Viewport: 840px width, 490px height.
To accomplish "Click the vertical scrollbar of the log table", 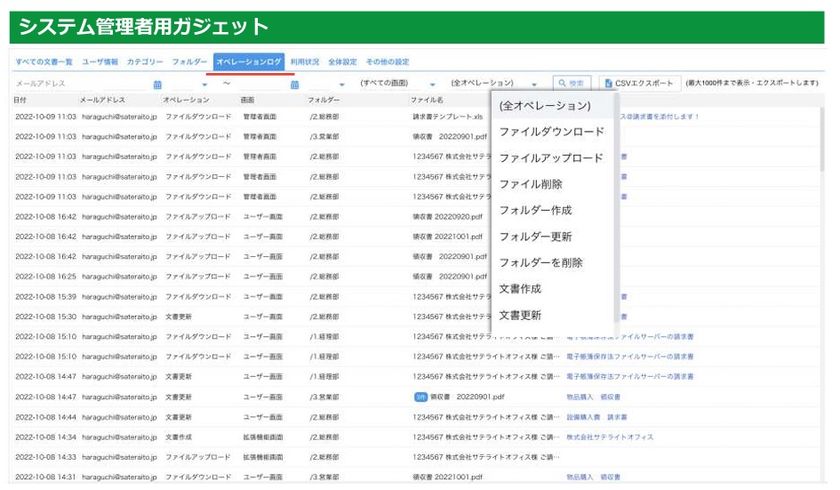I will click(822, 139).
